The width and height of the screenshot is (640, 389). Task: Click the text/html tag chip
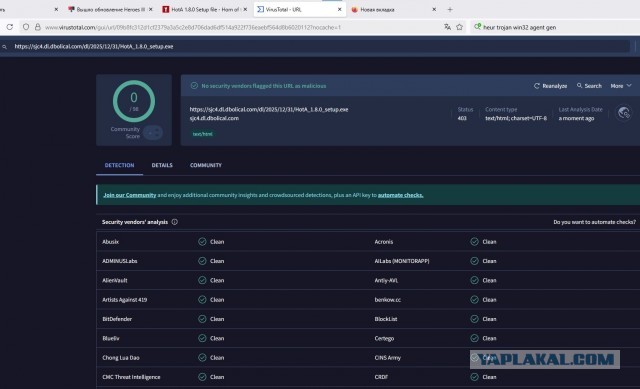click(x=202, y=134)
